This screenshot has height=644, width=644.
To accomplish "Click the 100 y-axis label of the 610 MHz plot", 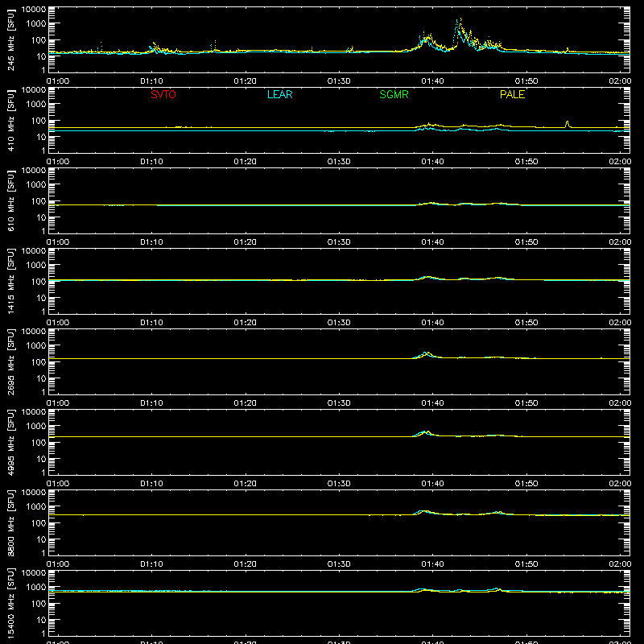I will (39, 201).
